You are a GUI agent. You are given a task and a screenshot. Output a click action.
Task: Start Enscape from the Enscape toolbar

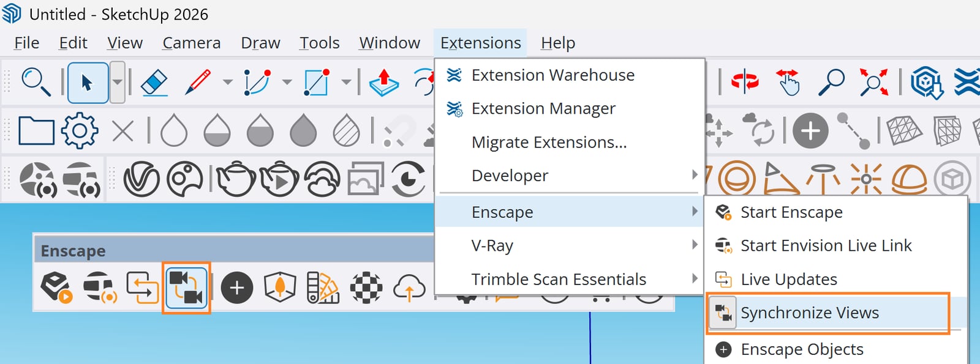tap(56, 288)
